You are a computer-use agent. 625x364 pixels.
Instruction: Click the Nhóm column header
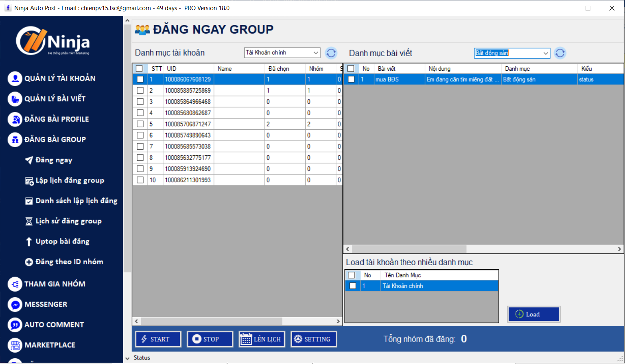(321, 69)
